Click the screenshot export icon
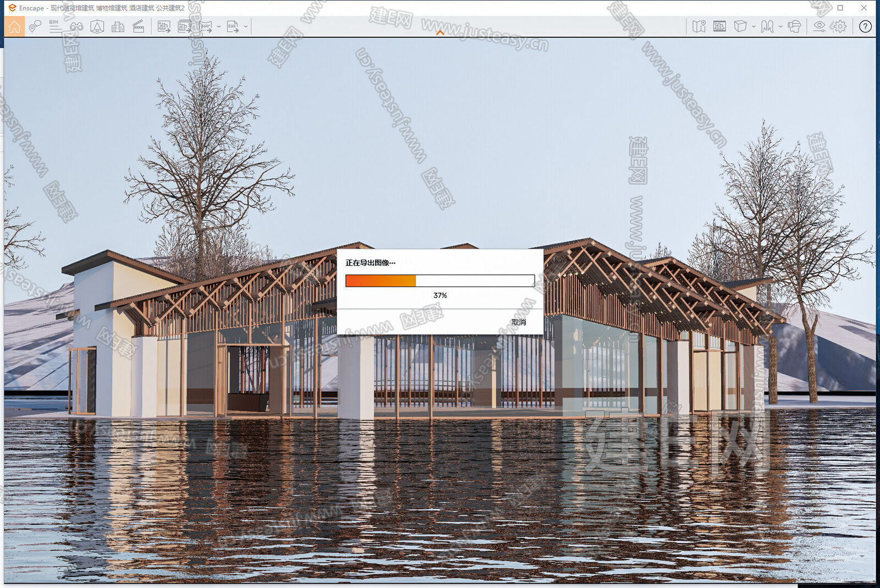The width and height of the screenshot is (880, 588). pos(164,26)
